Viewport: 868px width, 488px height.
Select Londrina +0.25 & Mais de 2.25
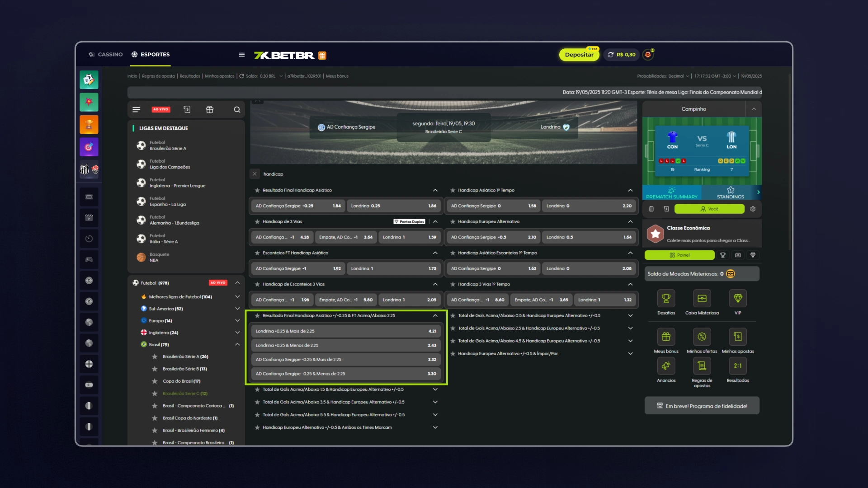click(x=346, y=331)
